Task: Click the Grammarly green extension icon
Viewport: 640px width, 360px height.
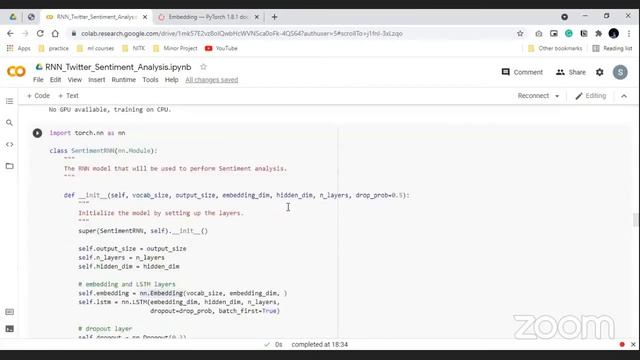Action: pos(569,33)
